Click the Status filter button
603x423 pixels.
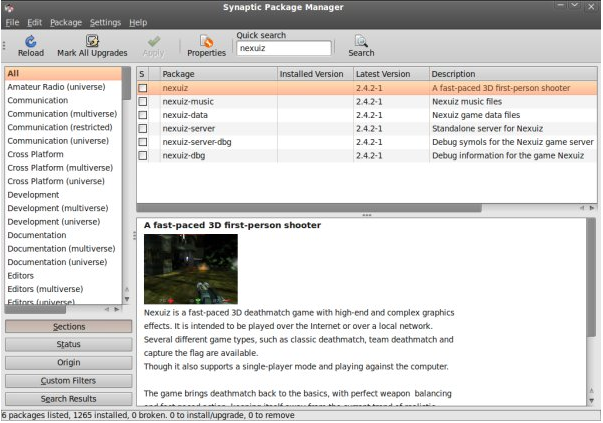pos(68,345)
